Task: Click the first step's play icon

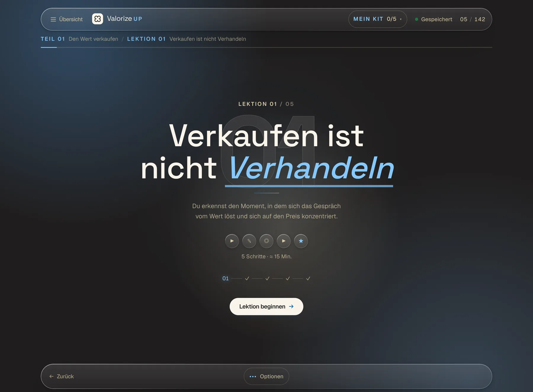Action: [232, 241]
